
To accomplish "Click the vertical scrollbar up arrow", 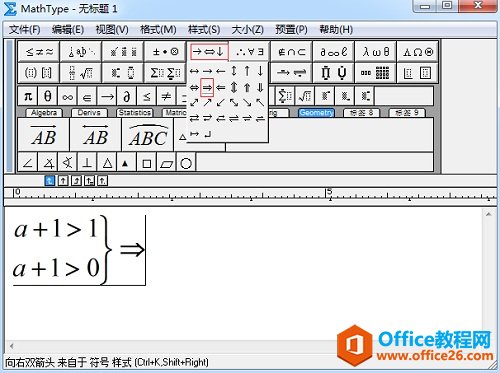I will 489,215.
